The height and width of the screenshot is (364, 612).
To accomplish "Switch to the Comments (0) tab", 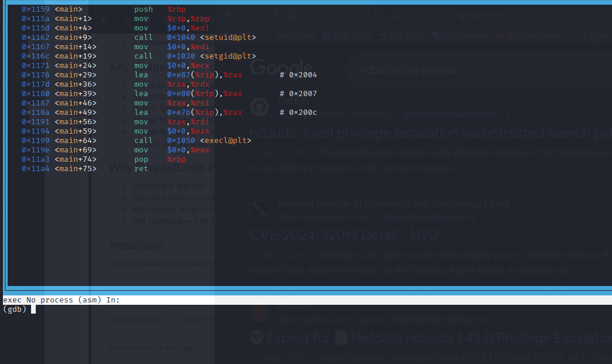I will coord(135,319).
